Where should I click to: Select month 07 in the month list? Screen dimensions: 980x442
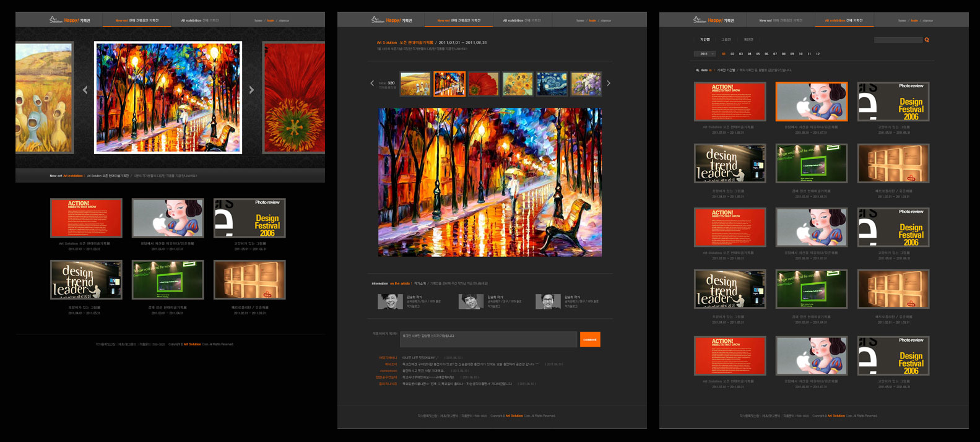[x=775, y=54]
